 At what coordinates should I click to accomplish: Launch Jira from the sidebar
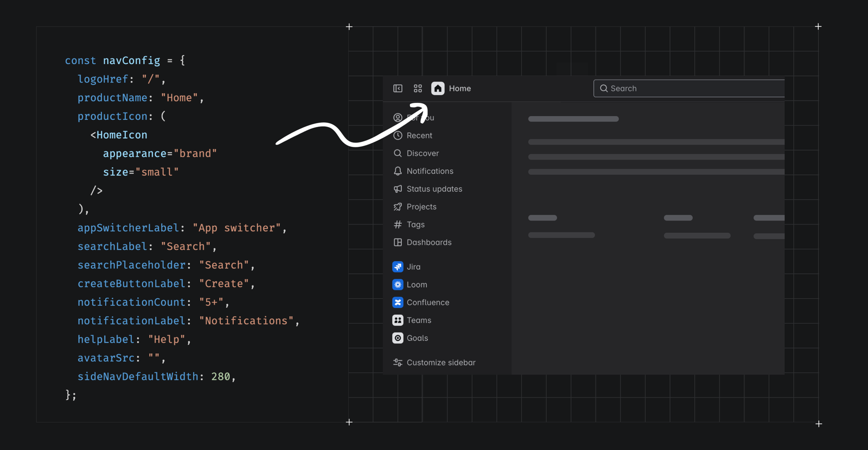tap(413, 267)
